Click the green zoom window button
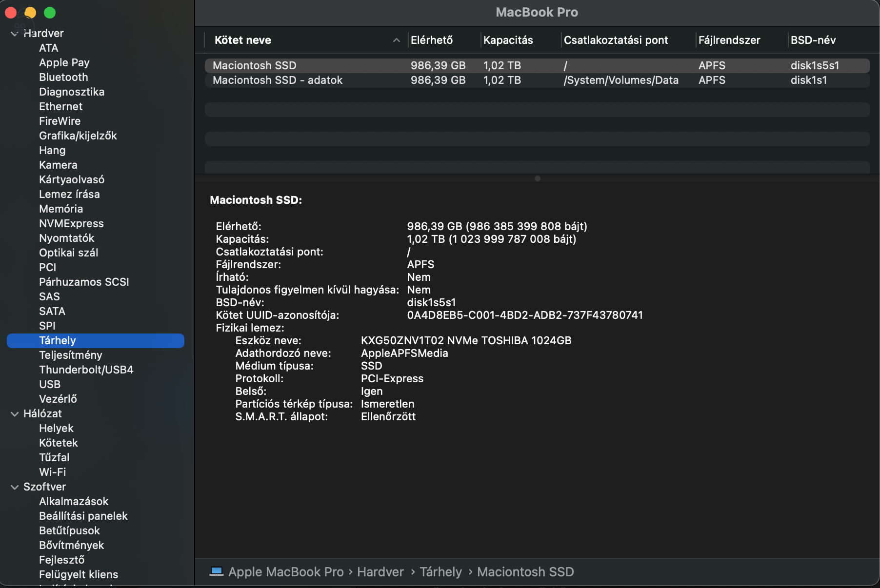Screen dimensions: 880x588 50,12
